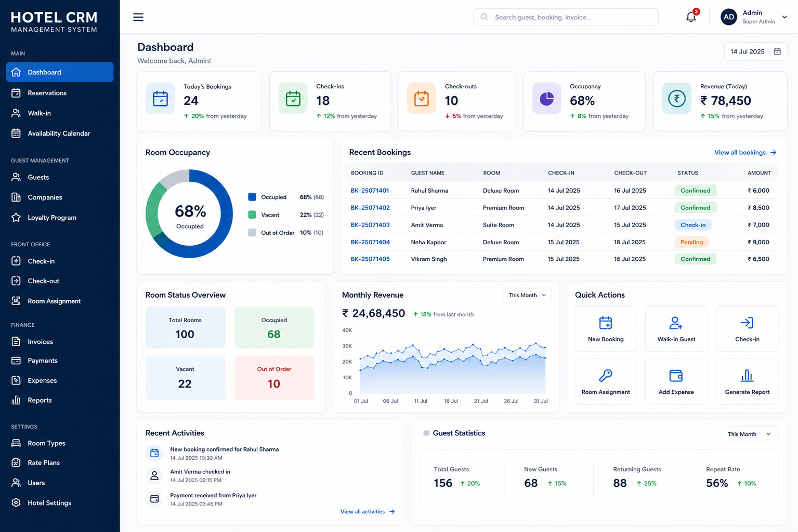This screenshot has height=532, width=798.
Task: Open booking BK-25071402
Action: (370, 208)
